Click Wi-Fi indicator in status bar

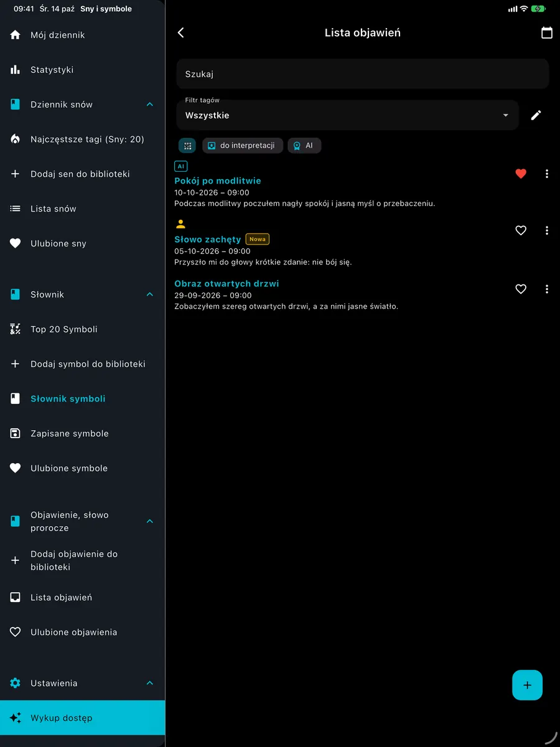tap(524, 9)
